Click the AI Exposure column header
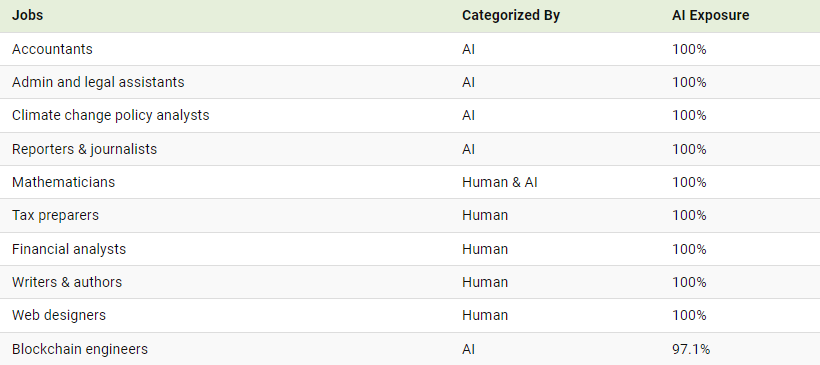This screenshot has width=820, height=365. point(710,16)
